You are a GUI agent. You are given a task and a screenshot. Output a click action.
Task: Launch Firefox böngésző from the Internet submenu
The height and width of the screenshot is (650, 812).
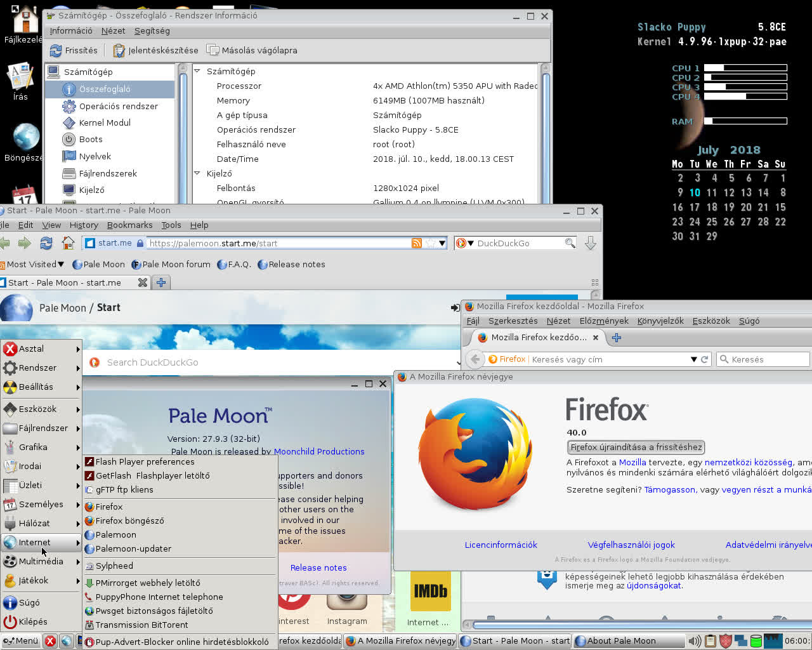180,521
